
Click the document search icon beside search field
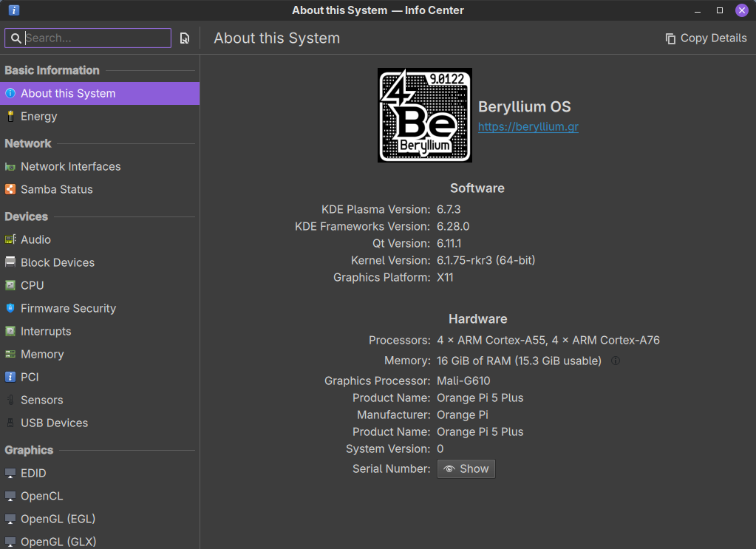(185, 38)
